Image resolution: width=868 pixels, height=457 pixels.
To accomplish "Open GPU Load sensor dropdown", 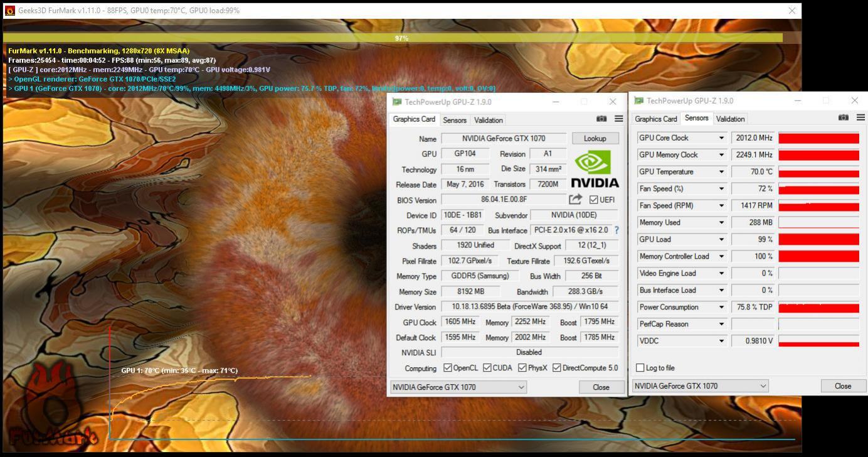I will (x=721, y=240).
